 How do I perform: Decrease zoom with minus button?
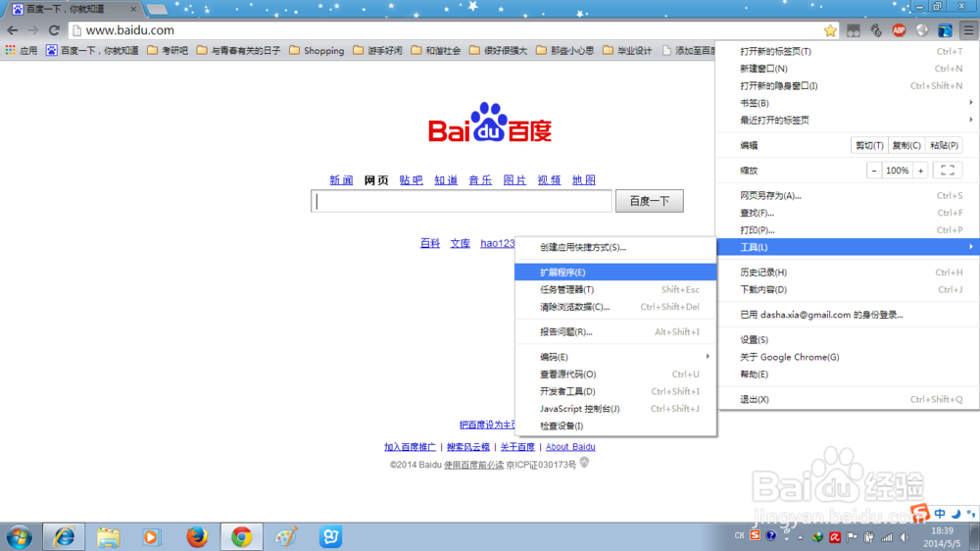point(874,171)
